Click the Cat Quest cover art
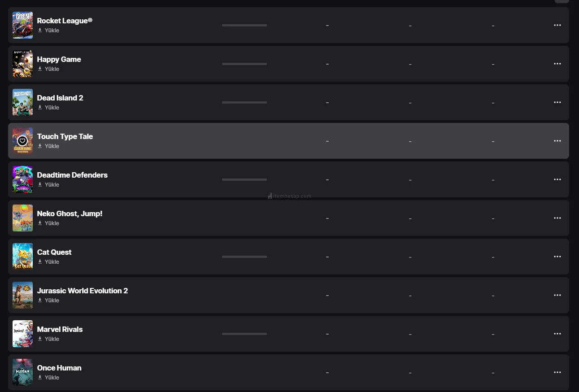Viewport: 579px width, 392px height. (x=22, y=257)
